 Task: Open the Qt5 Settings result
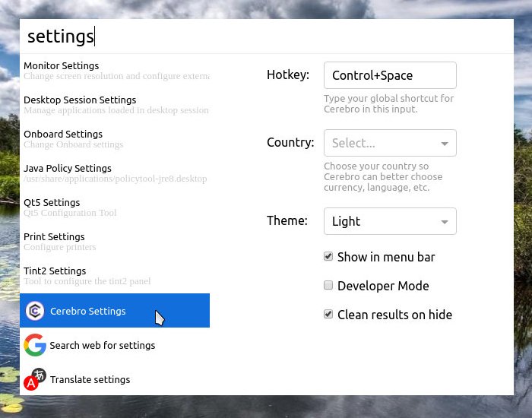click(115, 207)
